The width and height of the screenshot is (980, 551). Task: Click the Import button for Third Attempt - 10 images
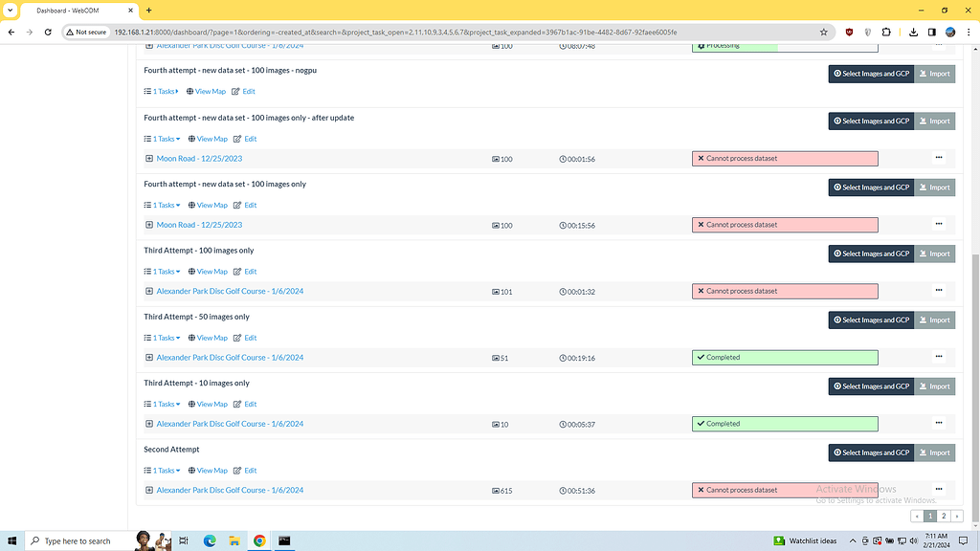934,386
